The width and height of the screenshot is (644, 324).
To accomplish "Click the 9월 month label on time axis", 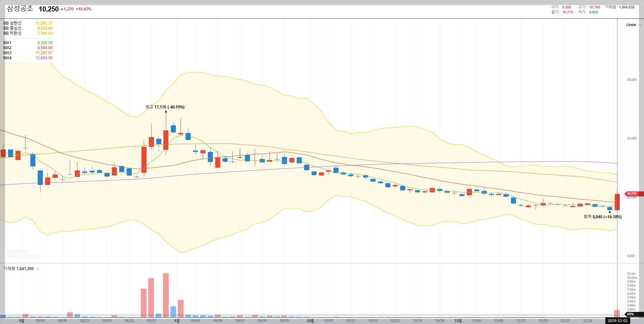I will click(177, 321).
